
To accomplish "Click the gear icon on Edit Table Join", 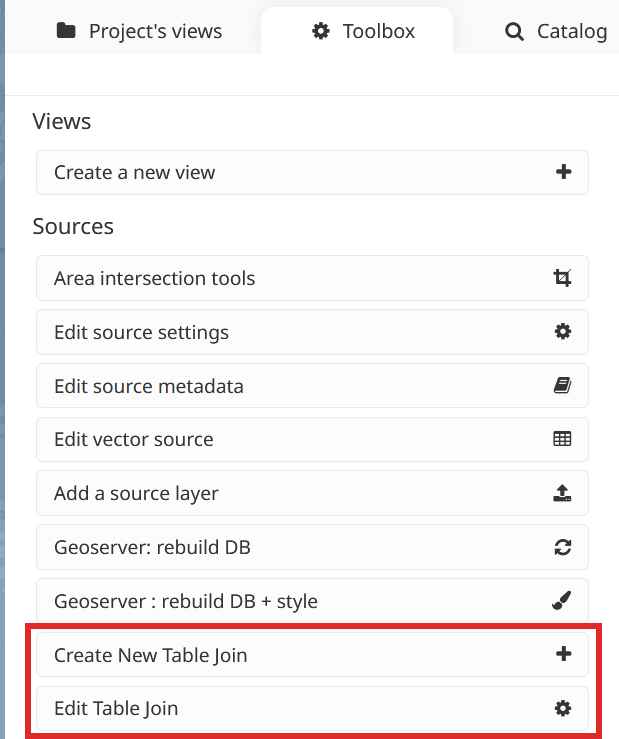I will pyautogui.click(x=563, y=709).
